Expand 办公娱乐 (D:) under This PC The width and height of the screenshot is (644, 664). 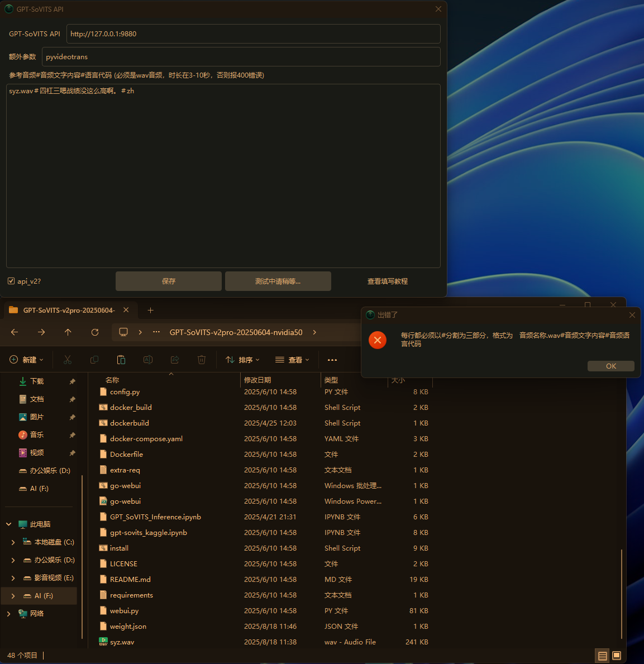[13, 560]
